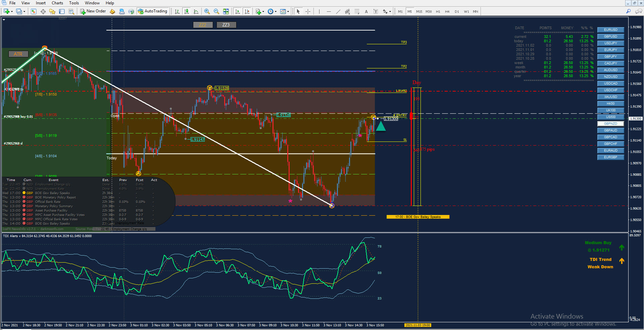Toggle the ATR indicator button
The width and height of the screenshot is (644, 330).
tap(18, 54)
